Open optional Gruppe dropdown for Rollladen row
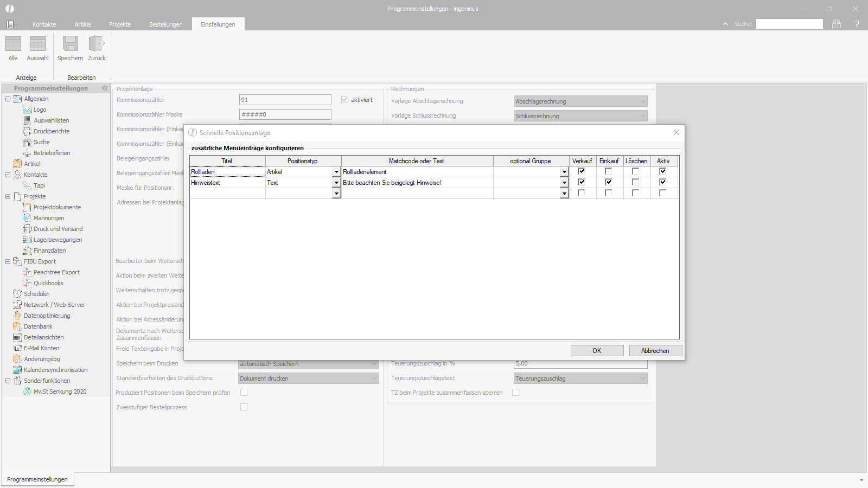Viewport: 868px width, 488px height. pos(564,172)
